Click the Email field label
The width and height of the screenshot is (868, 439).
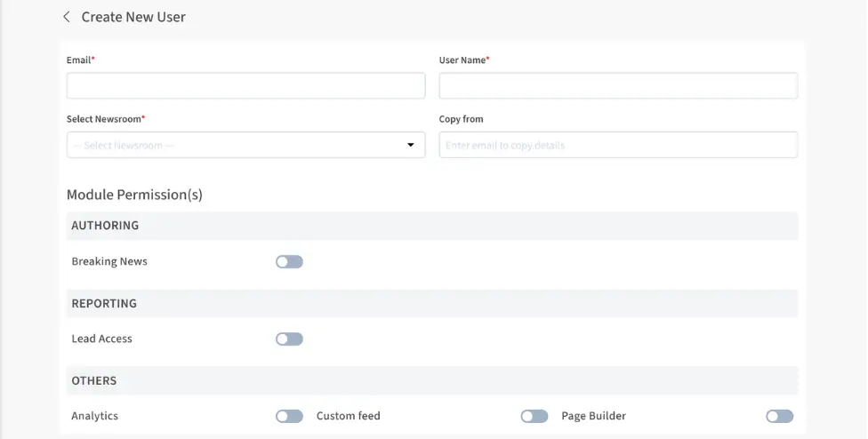click(x=81, y=60)
